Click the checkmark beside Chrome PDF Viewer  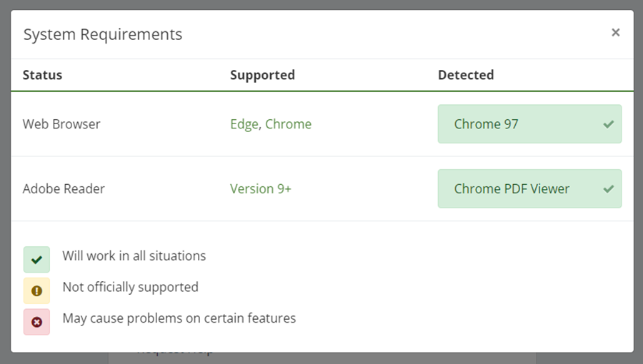point(608,189)
